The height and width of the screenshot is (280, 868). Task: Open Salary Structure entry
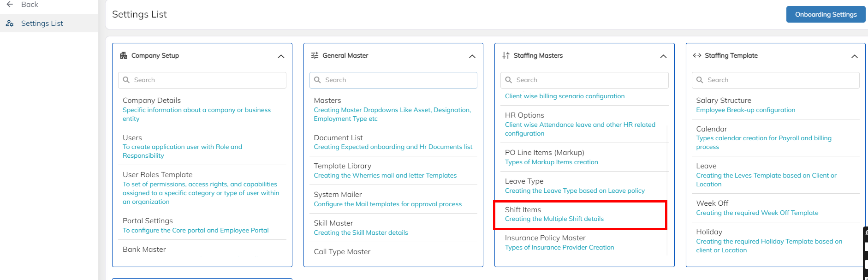tap(724, 100)
